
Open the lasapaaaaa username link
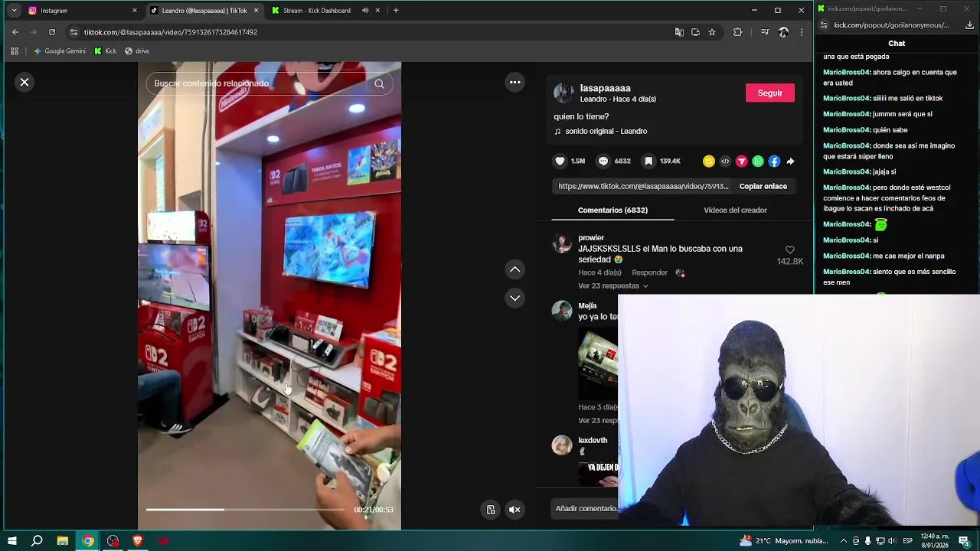point(605,88)
